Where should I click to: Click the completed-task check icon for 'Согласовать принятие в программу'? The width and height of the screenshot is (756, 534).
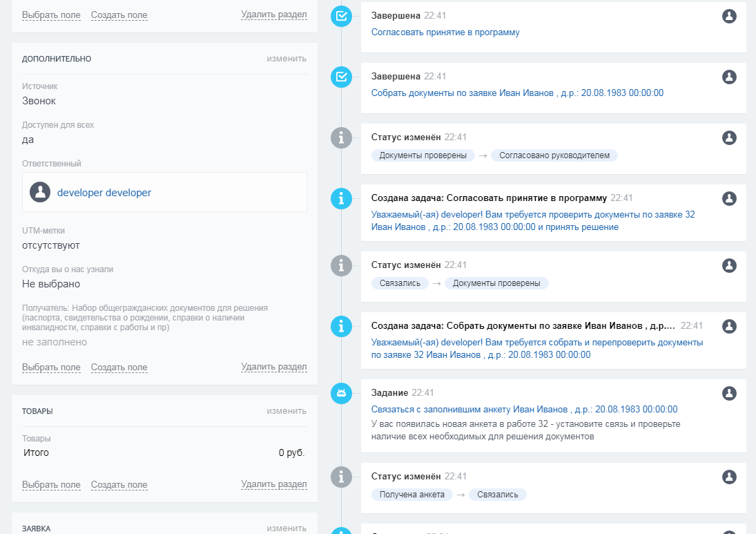tap(341, 16)
